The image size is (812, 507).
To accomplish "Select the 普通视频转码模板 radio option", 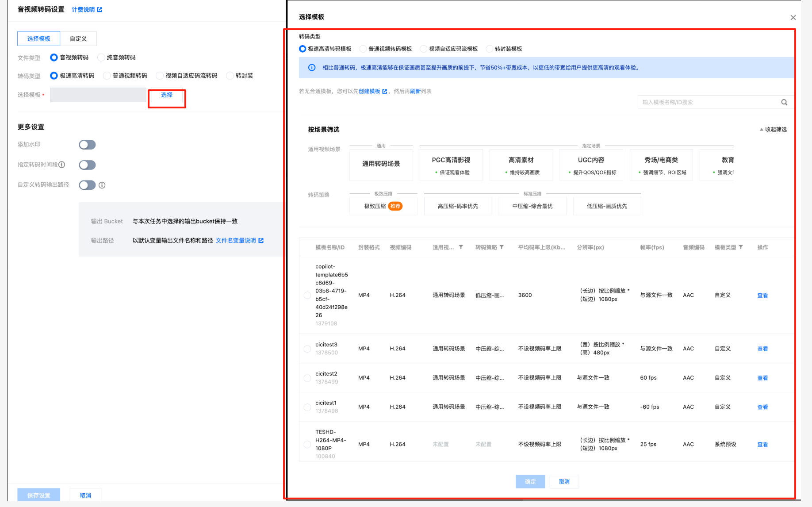I will (x=363, y=49).
